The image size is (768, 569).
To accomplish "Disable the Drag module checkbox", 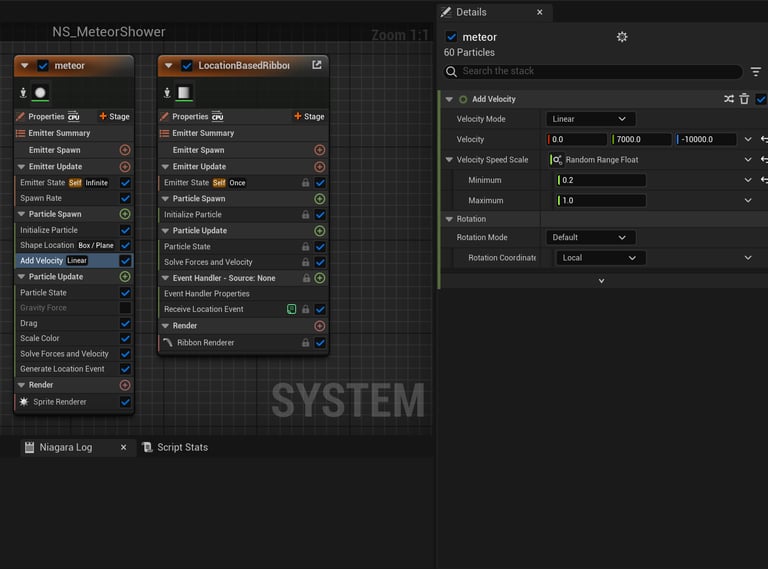I will (x=125, y=323).
